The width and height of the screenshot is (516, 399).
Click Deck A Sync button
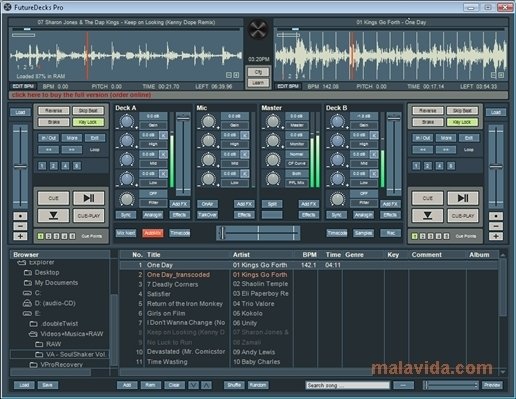(126, 215)
